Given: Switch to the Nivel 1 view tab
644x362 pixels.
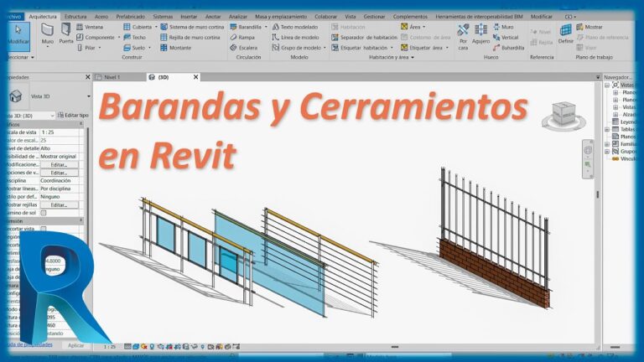Looking at the screenshot, I should click(x=112, y=77).
